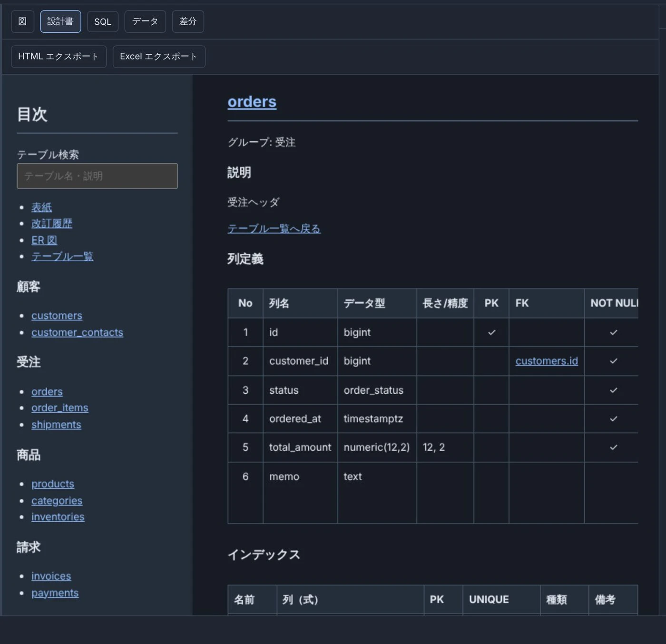This screenshot has width=666, height=644.
Task: Switch to the 図 tab
Action: point(22,21)
